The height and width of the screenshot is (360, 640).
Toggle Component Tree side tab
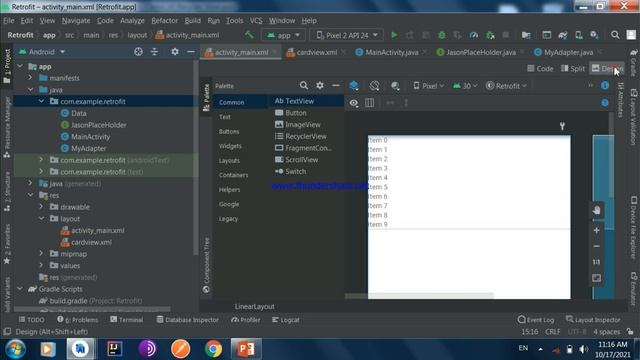coord(206,265)
